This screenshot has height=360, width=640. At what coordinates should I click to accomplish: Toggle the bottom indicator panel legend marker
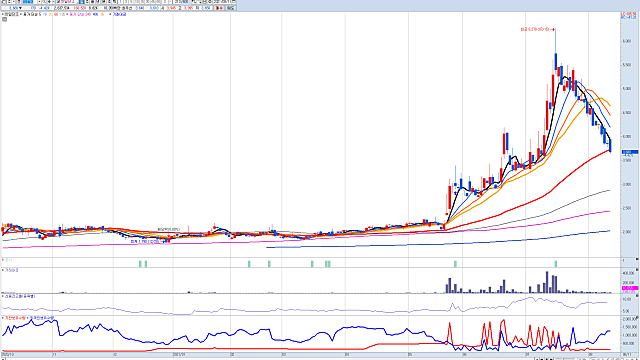(3, 318)
